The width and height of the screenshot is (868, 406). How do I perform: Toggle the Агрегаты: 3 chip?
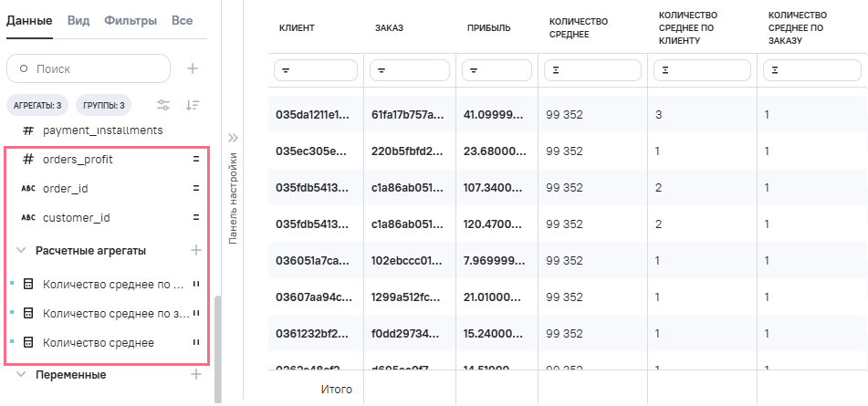click(x=37, y=105)
